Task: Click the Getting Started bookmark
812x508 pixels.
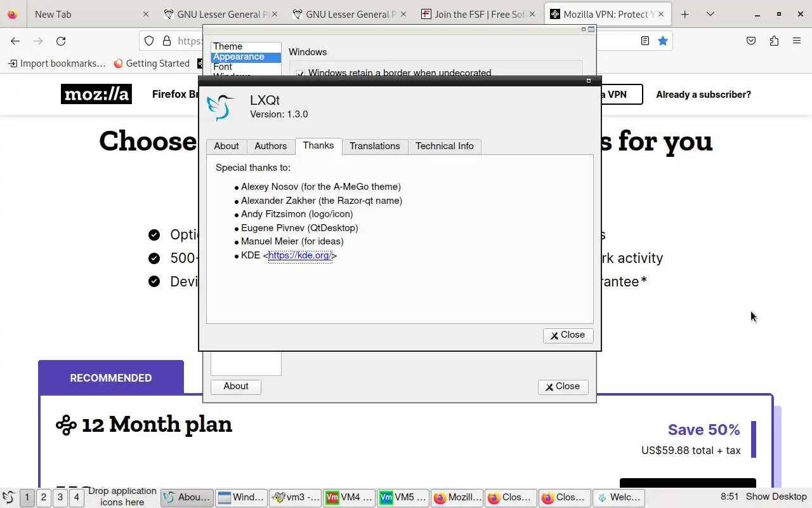Action: pos(152,63)
